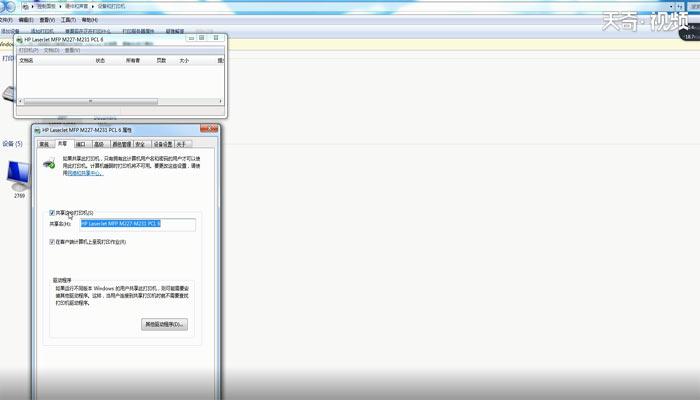Open 查看(V) menu in print queue window
Screen dimensions: 700x400
pyautogui.click(x=72, y=50)
